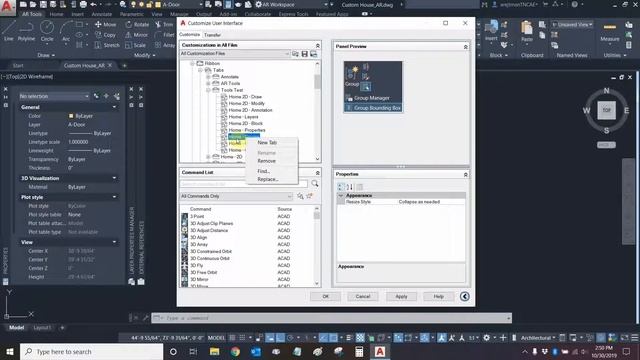The image size is (640, 360).
Task: Select the Arc tool
Action: [66, 31]
